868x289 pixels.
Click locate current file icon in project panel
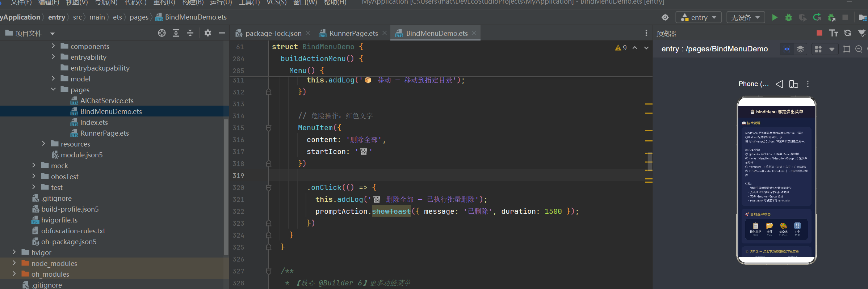162,33
